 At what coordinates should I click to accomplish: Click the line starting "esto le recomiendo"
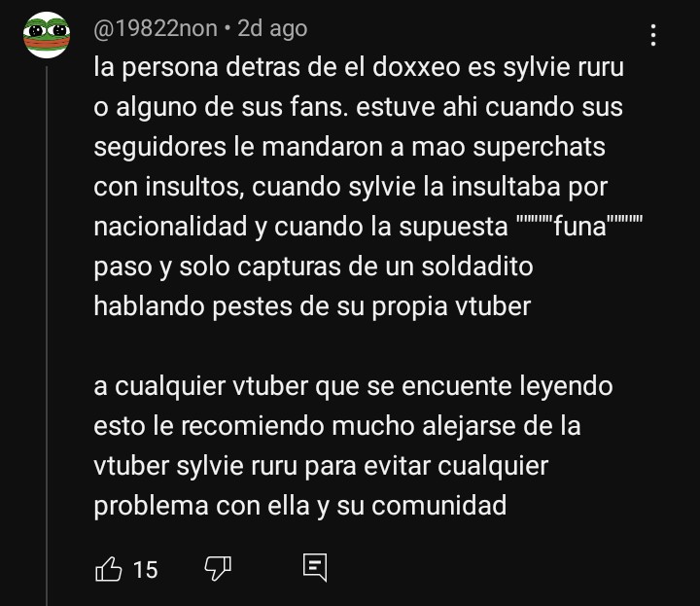pyautogui.click(x=337, y=426)
